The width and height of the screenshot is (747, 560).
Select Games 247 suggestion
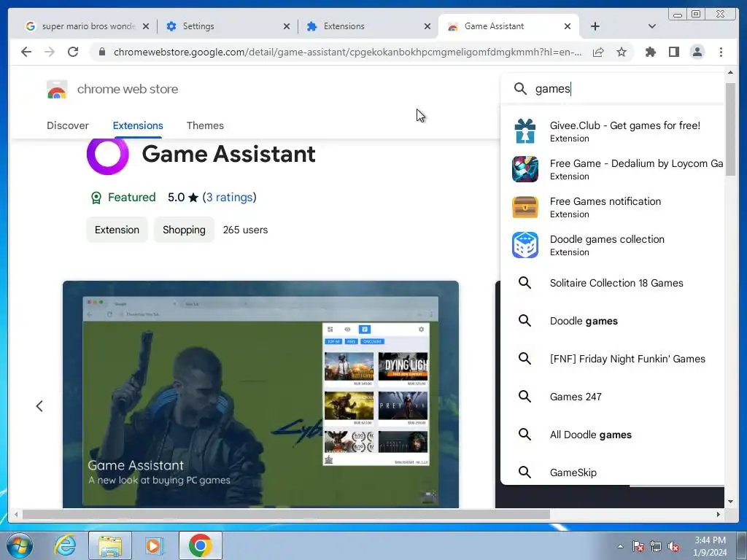[612, 397]
